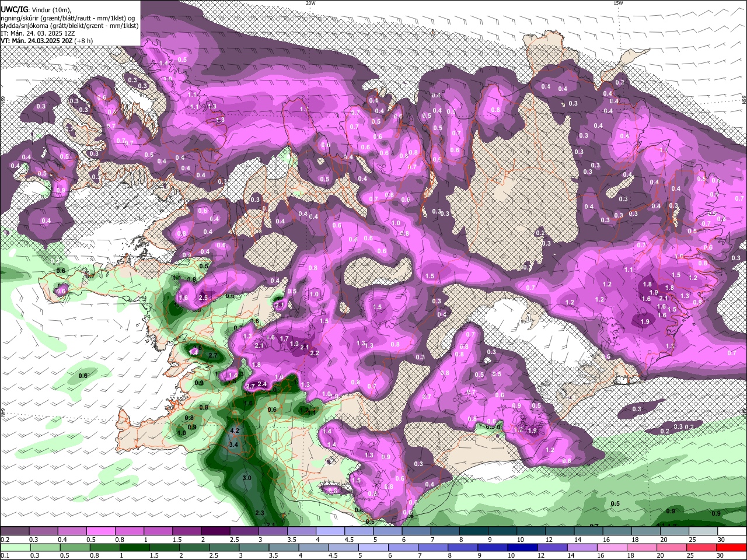Click the 'rigning/skúrir' legend description line
Screen dimensions: 747x560
point(68,17)
